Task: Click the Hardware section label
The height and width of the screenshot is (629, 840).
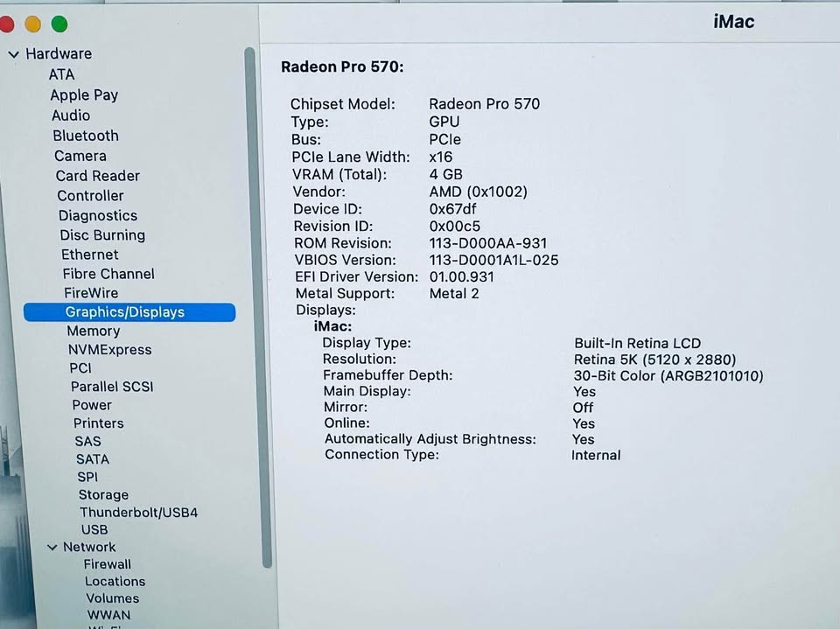Action: [59, 53]
